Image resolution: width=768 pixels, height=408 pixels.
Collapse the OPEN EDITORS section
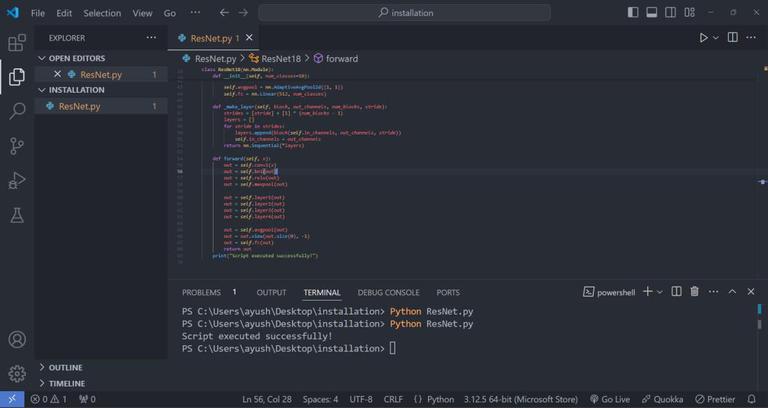76,58
